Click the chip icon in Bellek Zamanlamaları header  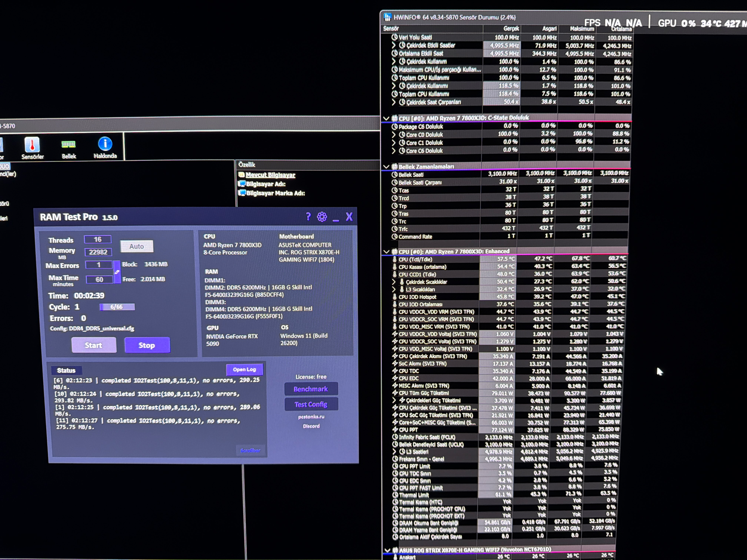point(395,167)
